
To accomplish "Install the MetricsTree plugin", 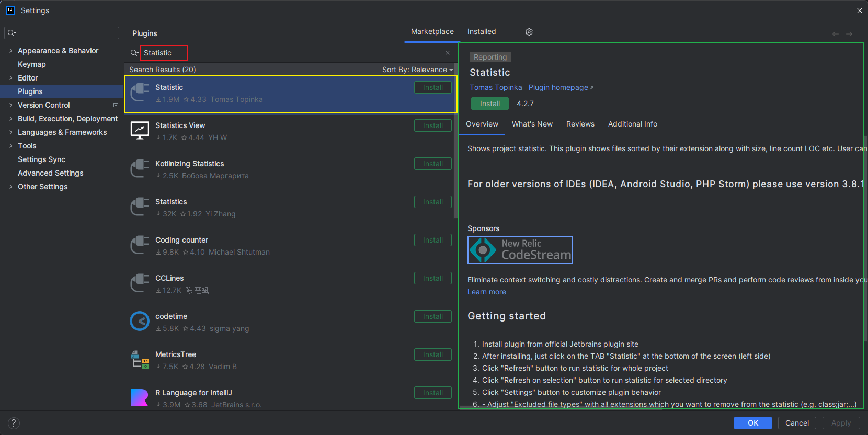I will [x=433, y=354].
